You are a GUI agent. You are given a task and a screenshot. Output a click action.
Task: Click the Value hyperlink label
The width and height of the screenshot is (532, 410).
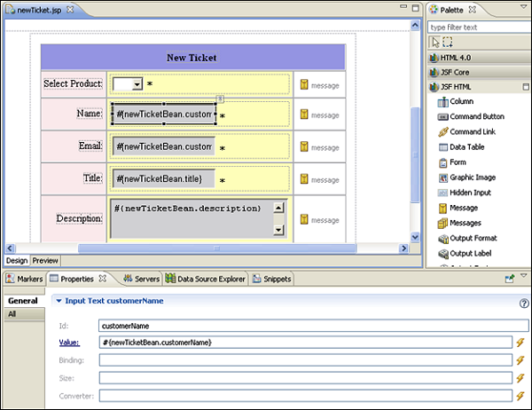click(69, 343)
